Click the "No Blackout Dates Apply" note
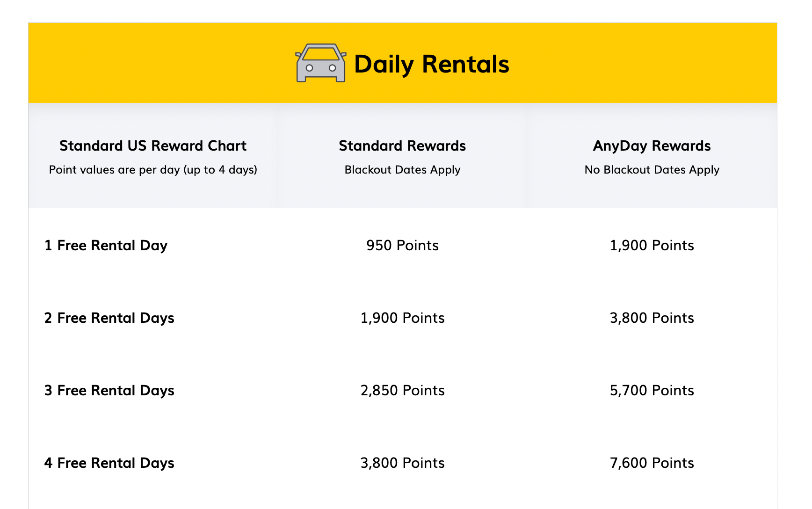This screenshot has height=509, width=812. pyautogui.click(x=652, y=170)
